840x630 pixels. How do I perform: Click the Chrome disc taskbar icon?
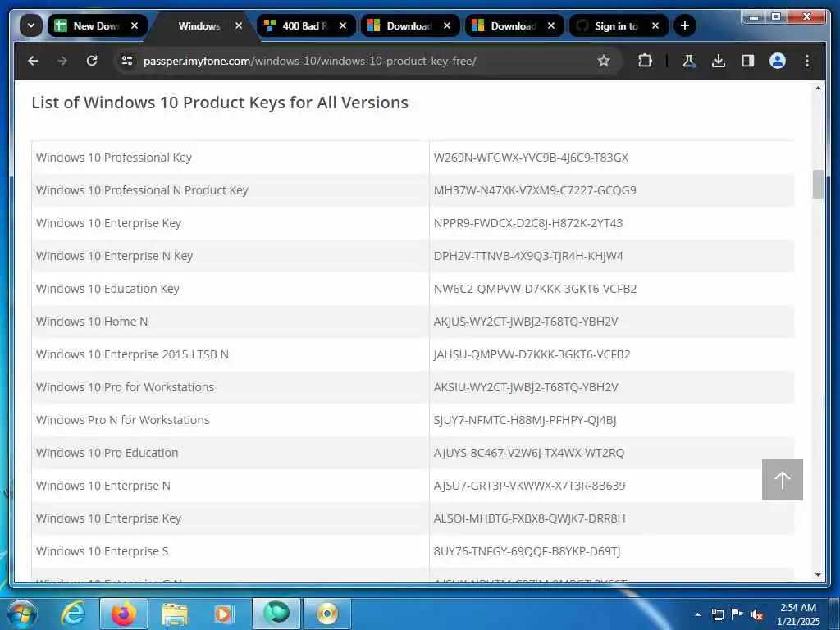pos(327,614)
